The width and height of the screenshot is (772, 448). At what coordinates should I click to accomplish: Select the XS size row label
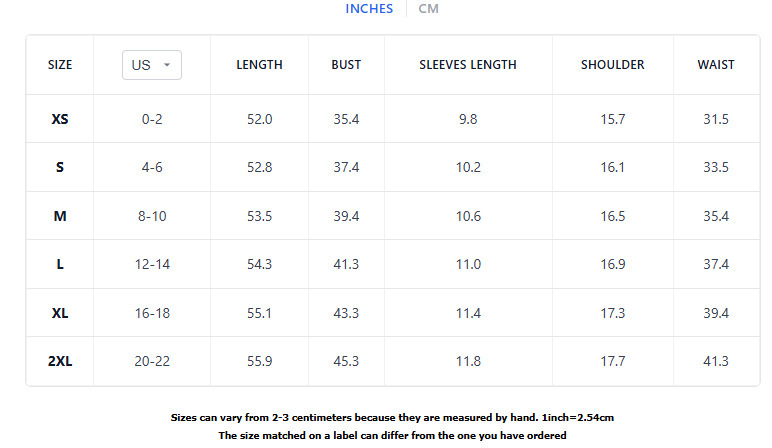click(60, 119)
